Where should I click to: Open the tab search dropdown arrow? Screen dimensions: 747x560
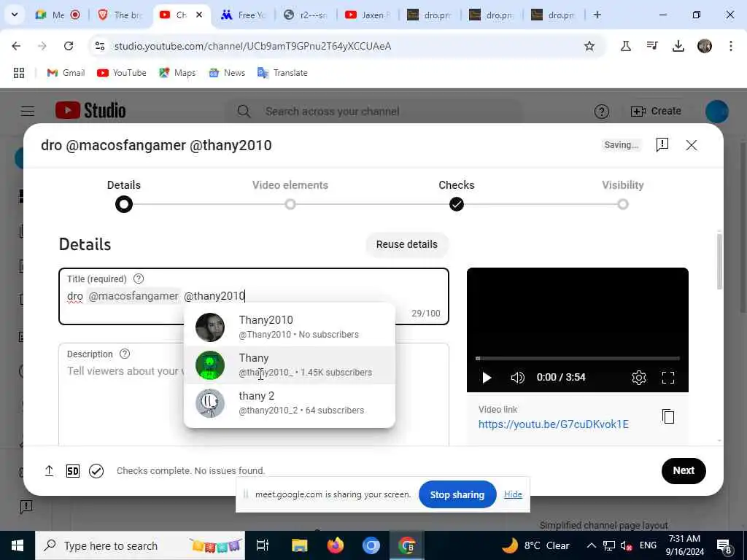pos(15,15)
